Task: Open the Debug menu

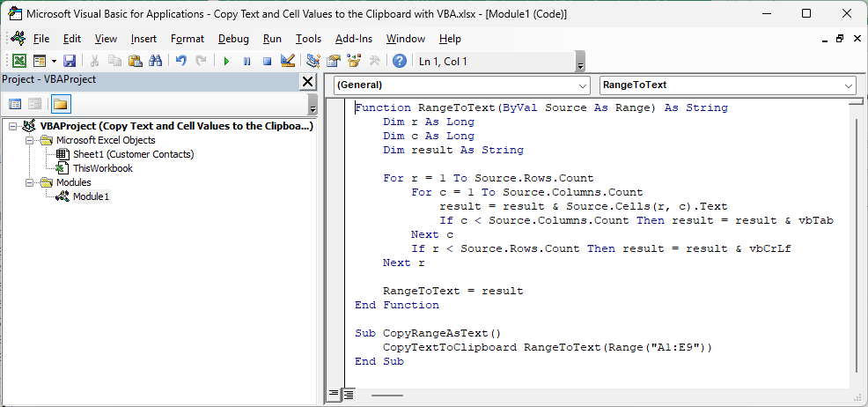Action: pos(233,39)
